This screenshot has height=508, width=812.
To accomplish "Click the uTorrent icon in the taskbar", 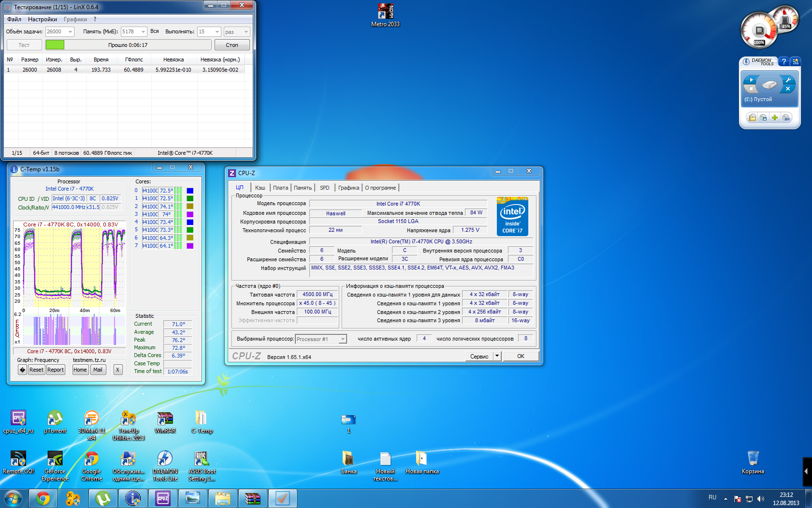I will click(103, 498).
